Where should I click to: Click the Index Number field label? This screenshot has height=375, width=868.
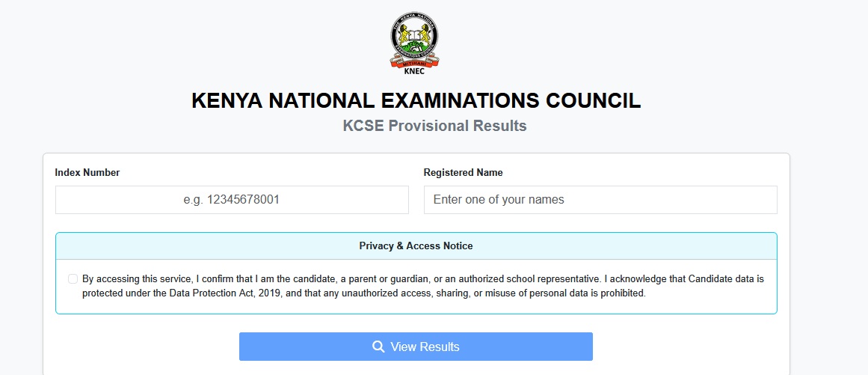[87, 172]
